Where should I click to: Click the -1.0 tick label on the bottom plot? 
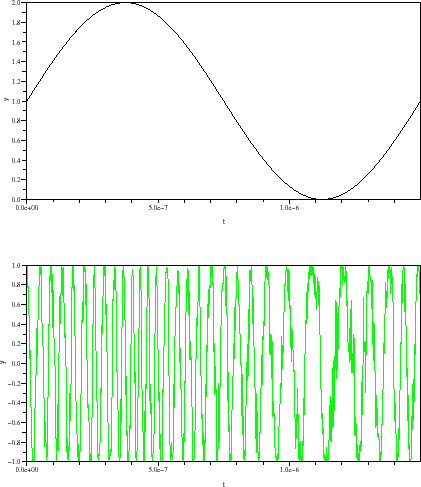tap(14, 462)
